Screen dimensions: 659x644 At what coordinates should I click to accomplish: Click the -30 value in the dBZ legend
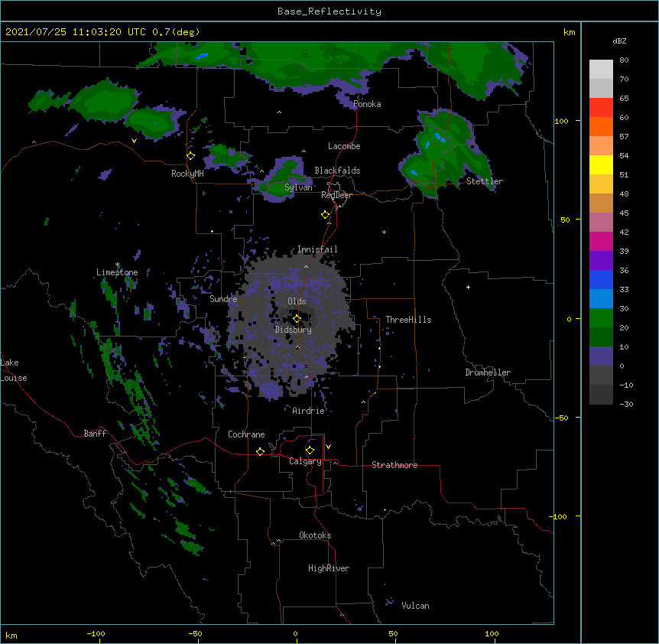coord(626,405)
